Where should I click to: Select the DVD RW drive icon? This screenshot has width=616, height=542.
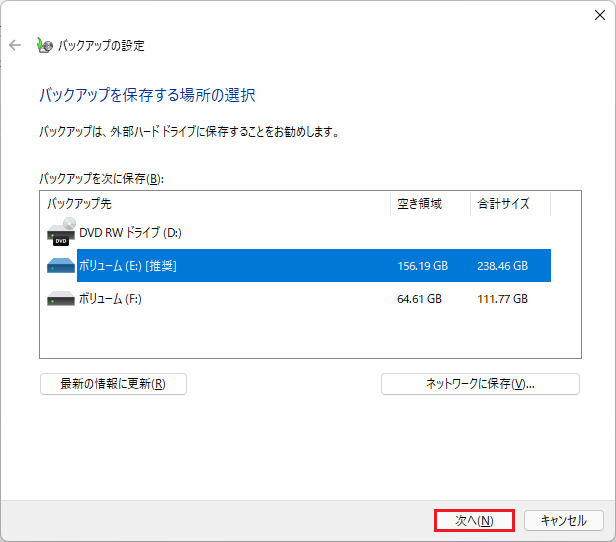coord(61,232)
